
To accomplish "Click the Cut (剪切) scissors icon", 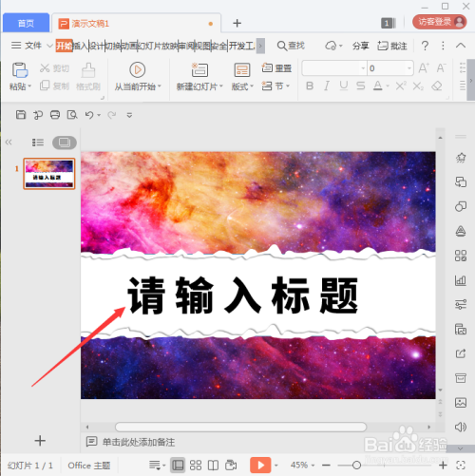I will [45, 68].
